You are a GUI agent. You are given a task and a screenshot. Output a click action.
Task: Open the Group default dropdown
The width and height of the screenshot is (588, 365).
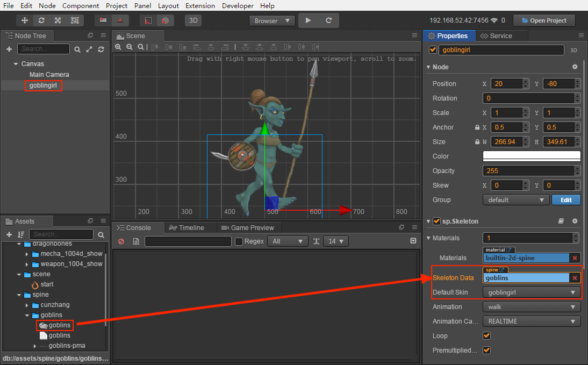pyautogui.click(x=516, y=200)
